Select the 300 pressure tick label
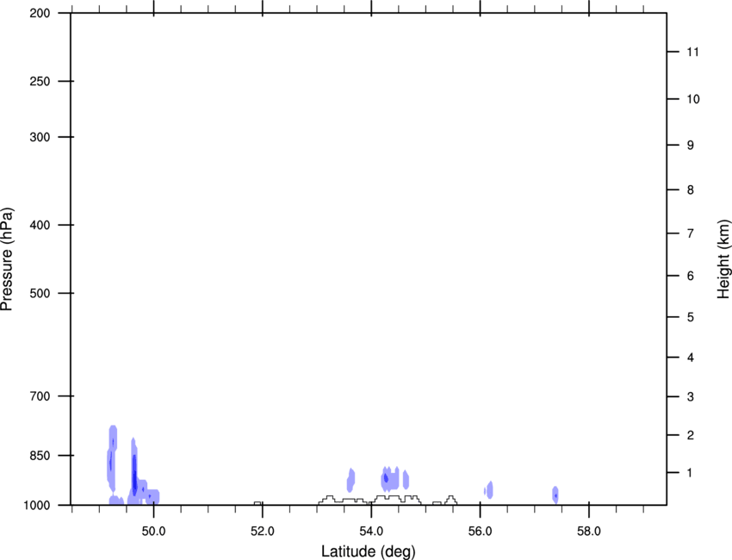 click(x=40, y=137)
